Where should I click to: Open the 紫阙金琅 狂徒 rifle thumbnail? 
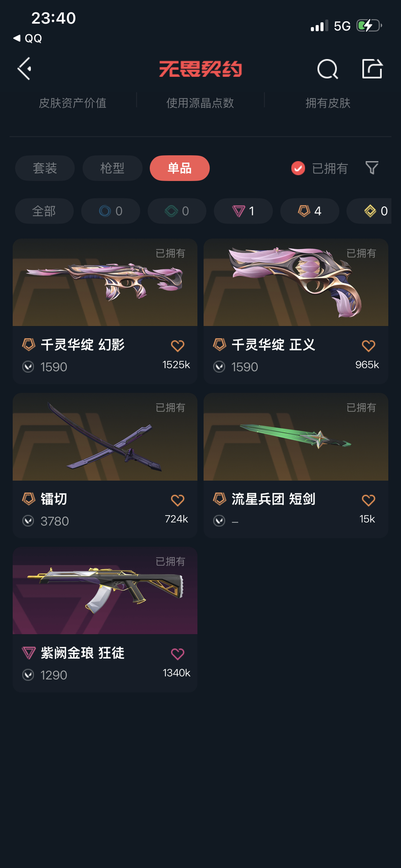point(105,591)
